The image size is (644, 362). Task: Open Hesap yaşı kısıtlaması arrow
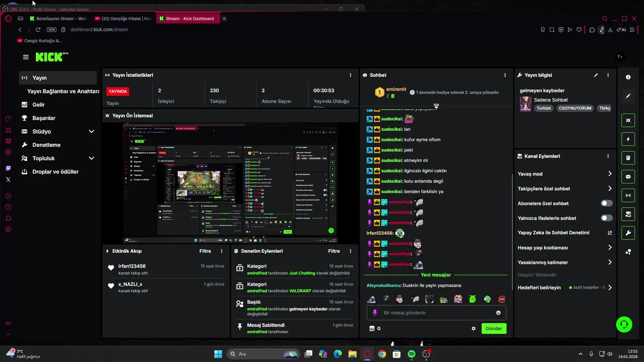tap(610, 248)
